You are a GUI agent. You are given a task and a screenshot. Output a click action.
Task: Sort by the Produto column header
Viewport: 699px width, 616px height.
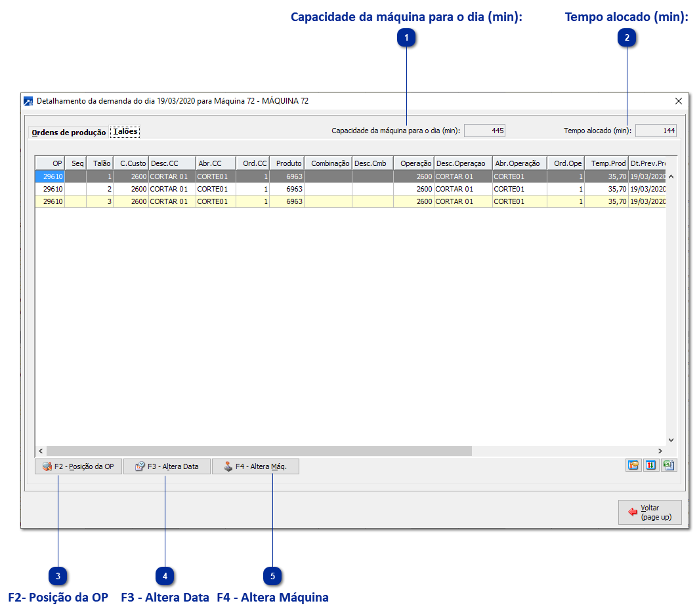[287, 163]
